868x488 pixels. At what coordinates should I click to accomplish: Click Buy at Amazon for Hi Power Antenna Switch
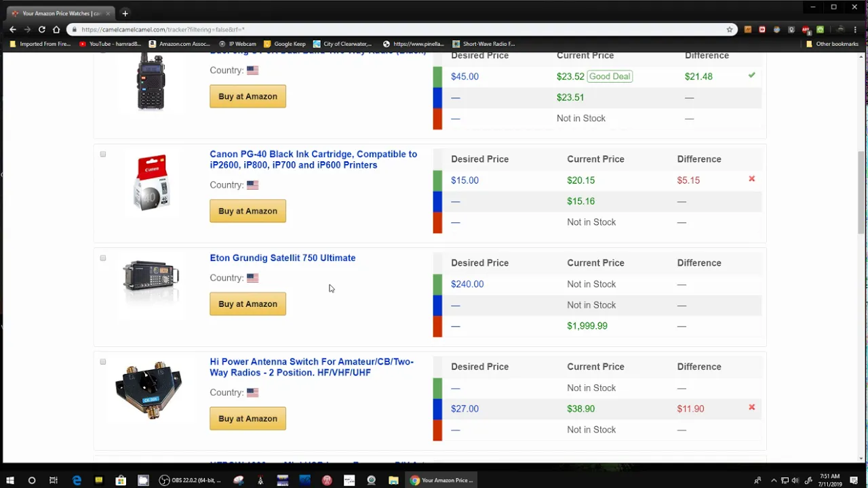tap(248, 418)
